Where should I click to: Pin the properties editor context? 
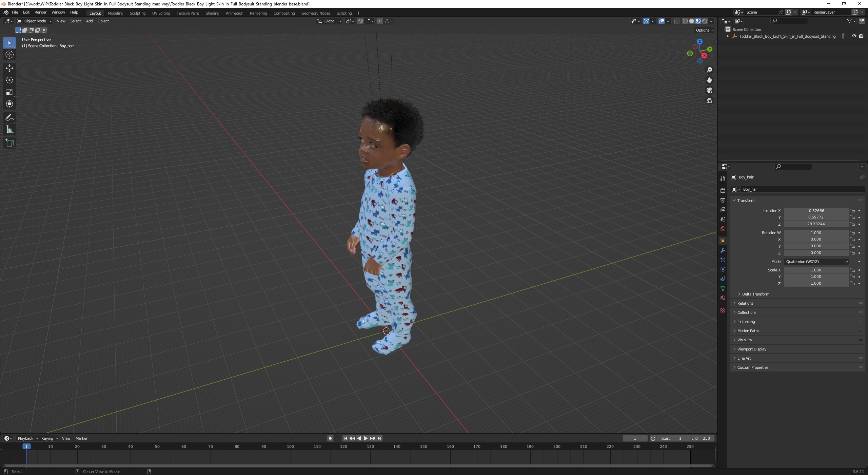pyautogui.click(x=862, y=177)
